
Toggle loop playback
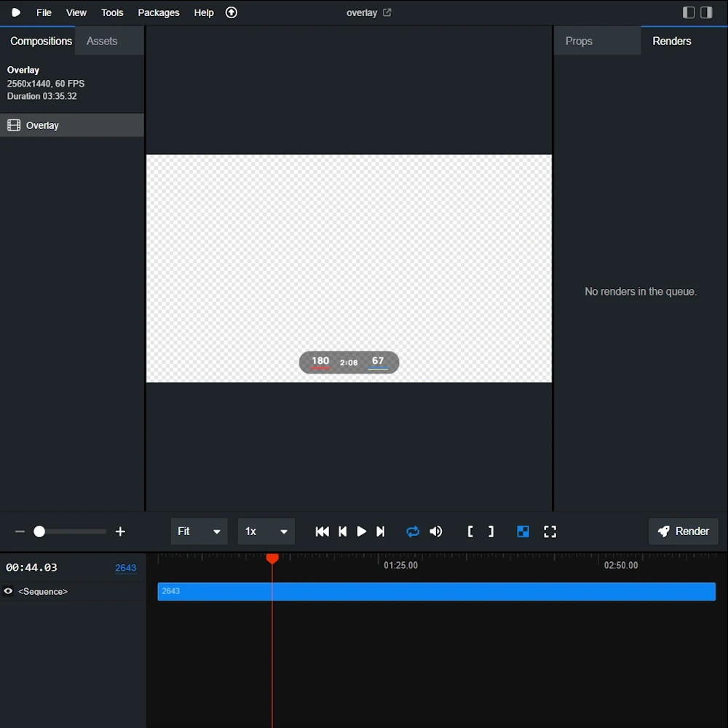point(412,531)
